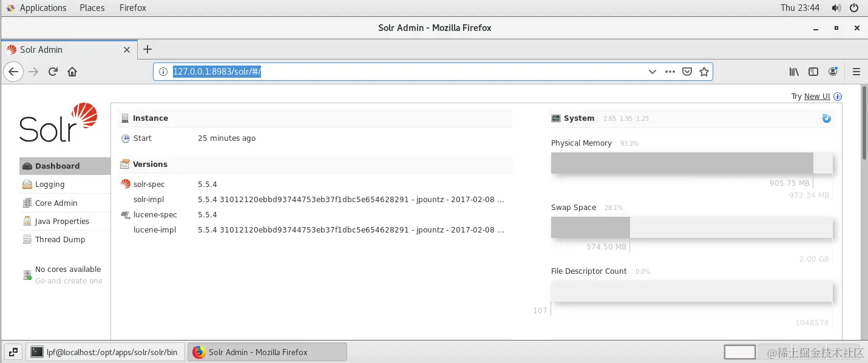Open Firefox account icon
868x363 pixels.
coord(833,72)
